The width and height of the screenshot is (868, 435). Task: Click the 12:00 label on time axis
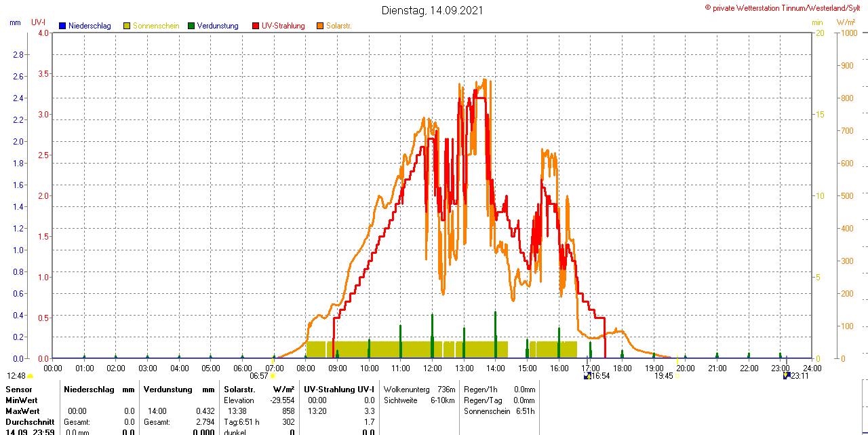tap(433, 368)
